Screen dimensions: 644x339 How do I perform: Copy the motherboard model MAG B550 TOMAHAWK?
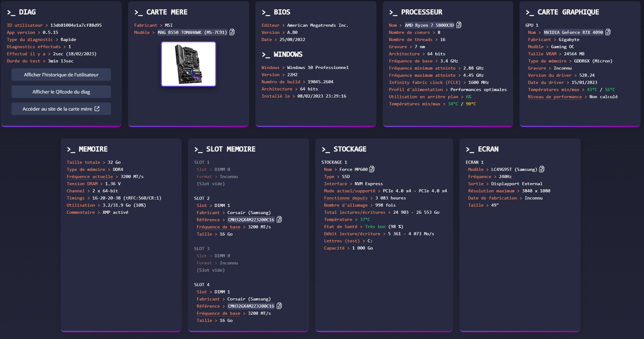[x=232, y=32]
